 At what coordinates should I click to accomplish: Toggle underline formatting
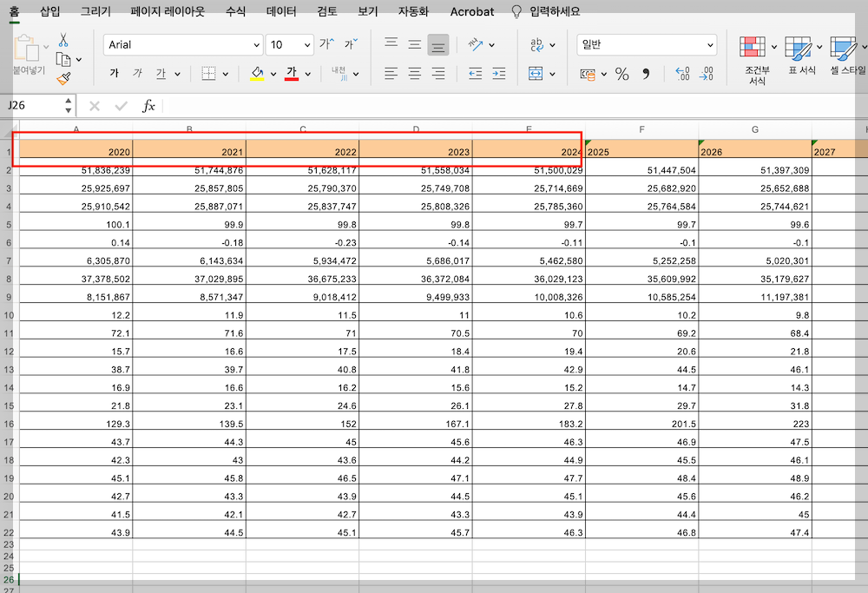(161, 73)
